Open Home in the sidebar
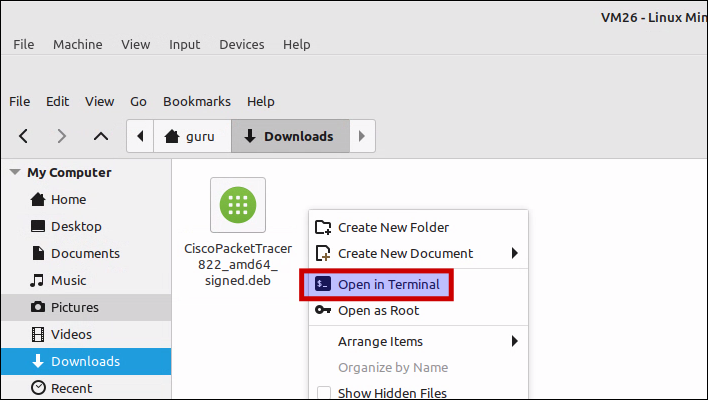The image size is (708, 400). pos(68,199)
